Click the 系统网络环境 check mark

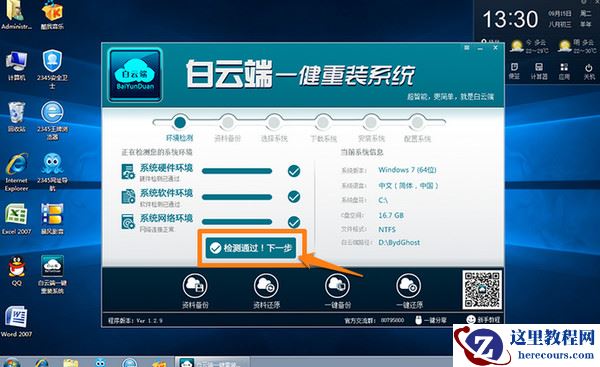(x=294, y=222)
